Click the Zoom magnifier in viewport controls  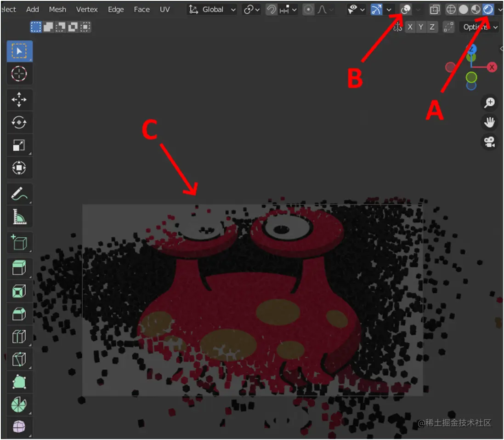coord(489,102)
